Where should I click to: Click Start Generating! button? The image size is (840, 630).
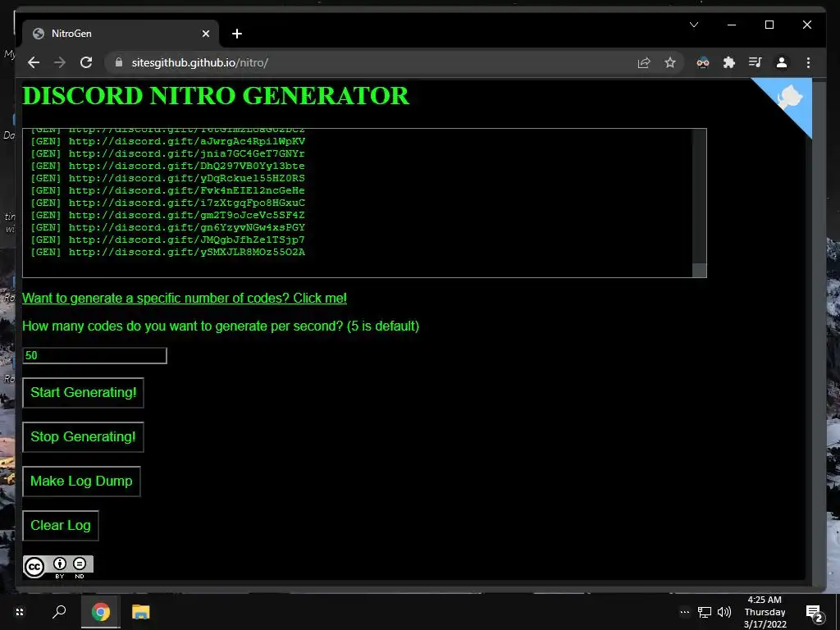tap(83, 393)
